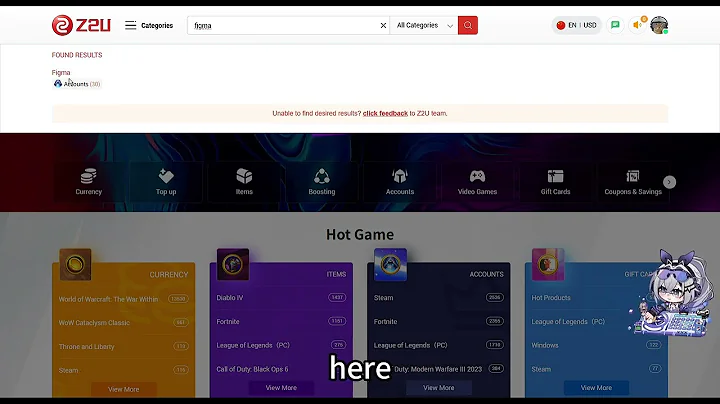Click the Z2U logo
720x404 pixels.
click(x=81, y=25)
